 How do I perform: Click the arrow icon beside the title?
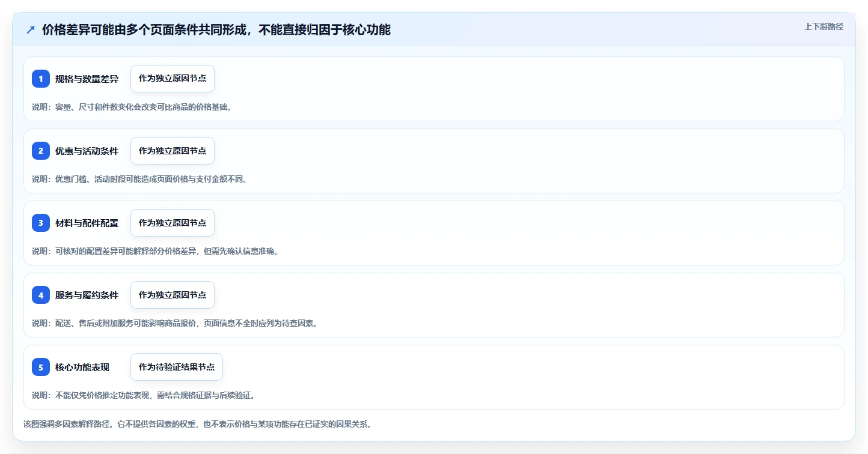click(x=31, y=30)
